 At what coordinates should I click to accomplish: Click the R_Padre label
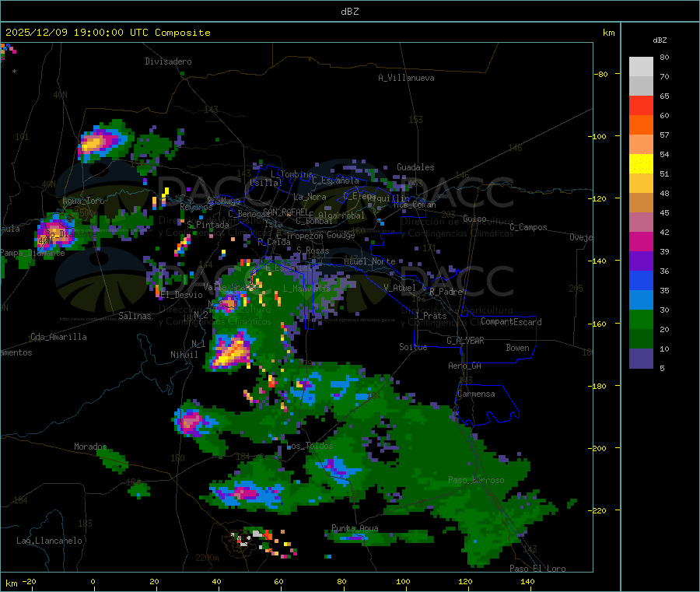pos(446,292)
